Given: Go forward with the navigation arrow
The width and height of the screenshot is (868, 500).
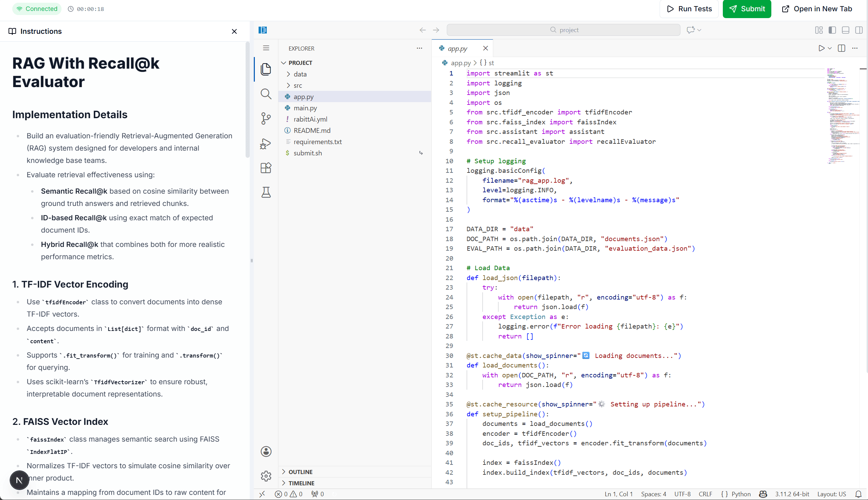Looking at the screenshot, I should pyautogui.click(x=436, y=30).
